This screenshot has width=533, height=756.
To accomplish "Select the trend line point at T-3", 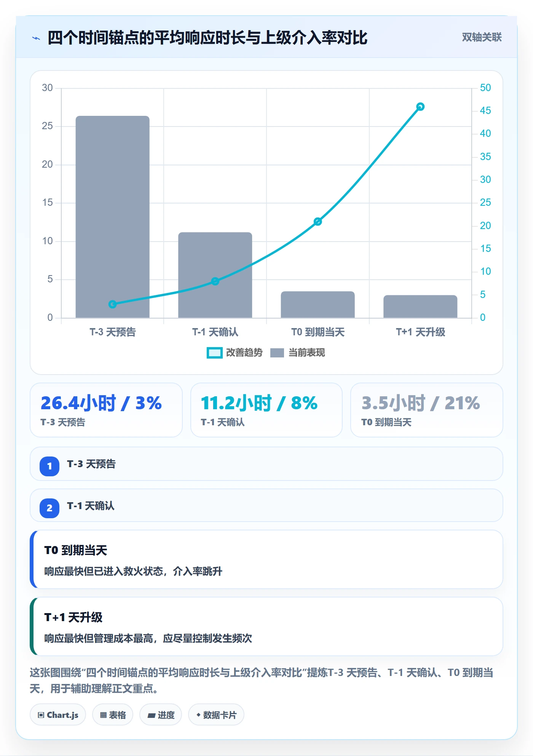I will point(113,304).
